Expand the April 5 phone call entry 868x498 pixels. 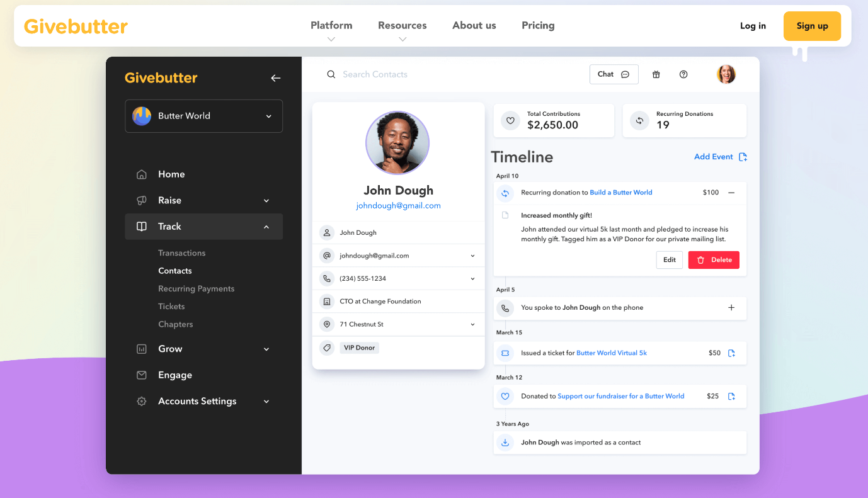click(731, 308)
